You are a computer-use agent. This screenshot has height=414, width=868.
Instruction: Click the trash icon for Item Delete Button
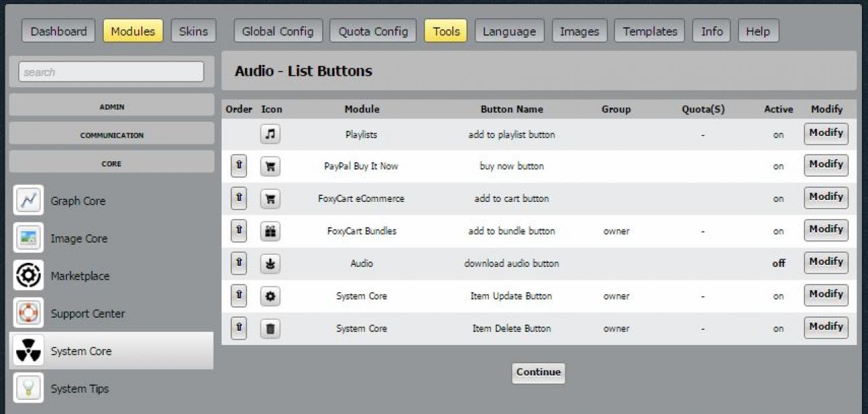(270, 329)
